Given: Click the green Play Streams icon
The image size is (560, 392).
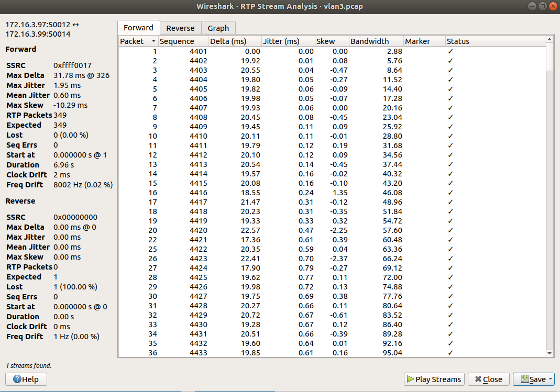Looking at the screenshot, I should (410, 379).
